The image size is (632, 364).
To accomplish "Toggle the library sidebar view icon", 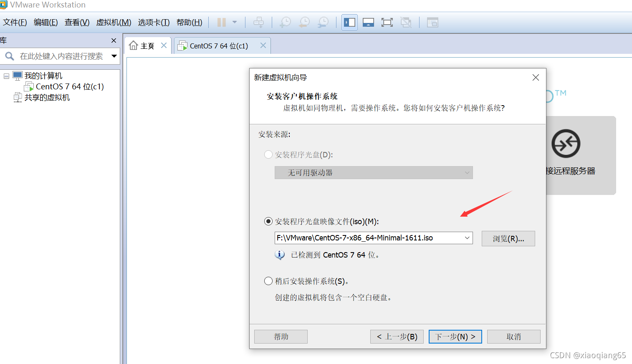I will click(349, 22).
